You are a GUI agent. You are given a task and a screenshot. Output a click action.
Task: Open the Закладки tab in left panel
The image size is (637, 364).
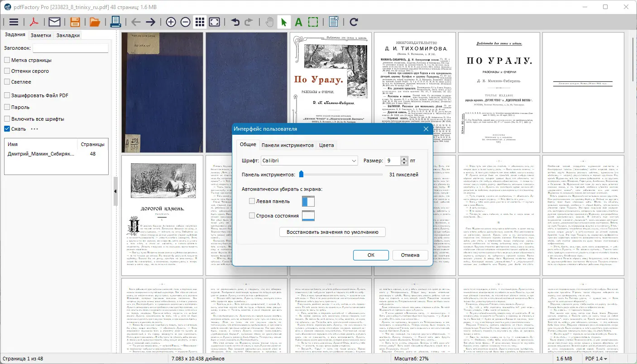(68, 35)
